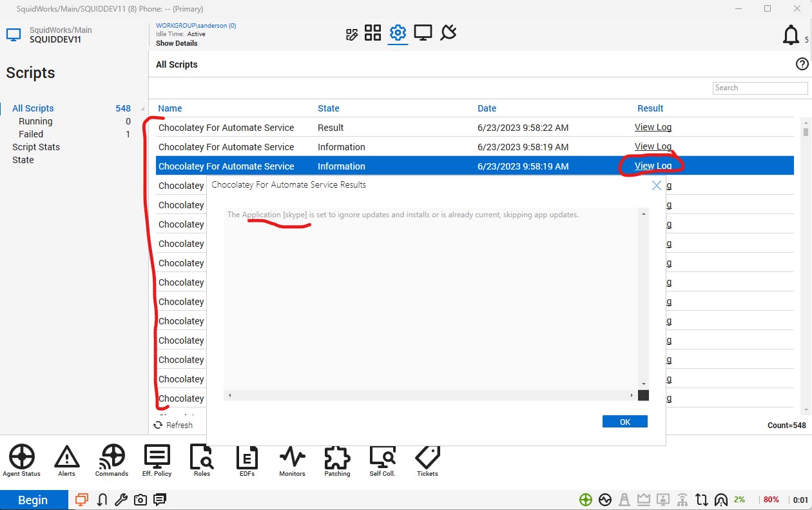Viewport: 812px width, 510px height.
Task: Open Script Stats from sidebar
Action: (x=35, y=147)
